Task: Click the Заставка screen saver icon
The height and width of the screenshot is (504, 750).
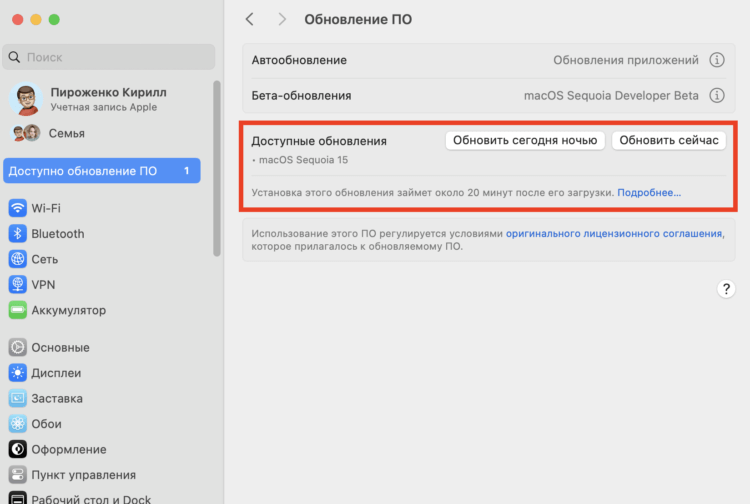Action: [x=18, y=398]
